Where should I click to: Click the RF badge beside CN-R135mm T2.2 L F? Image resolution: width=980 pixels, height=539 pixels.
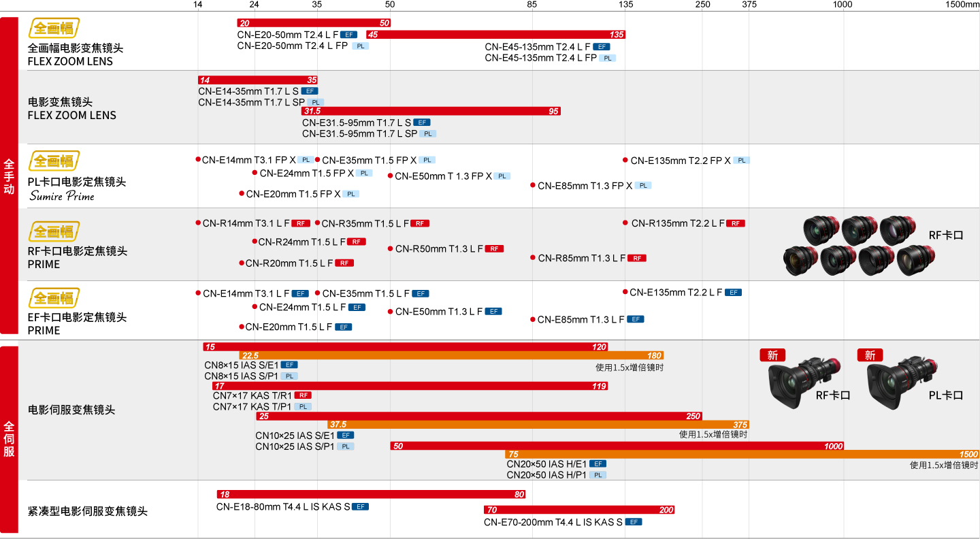coord(736,223)
